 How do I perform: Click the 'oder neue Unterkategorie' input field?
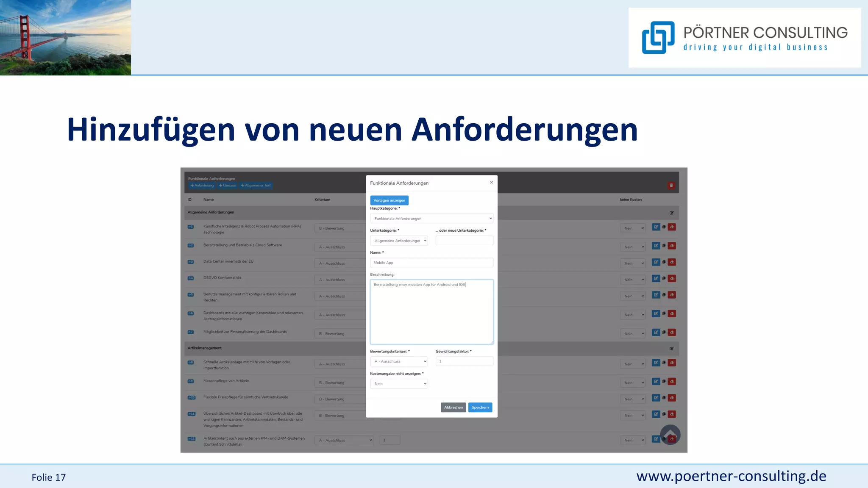coord(464,241)
